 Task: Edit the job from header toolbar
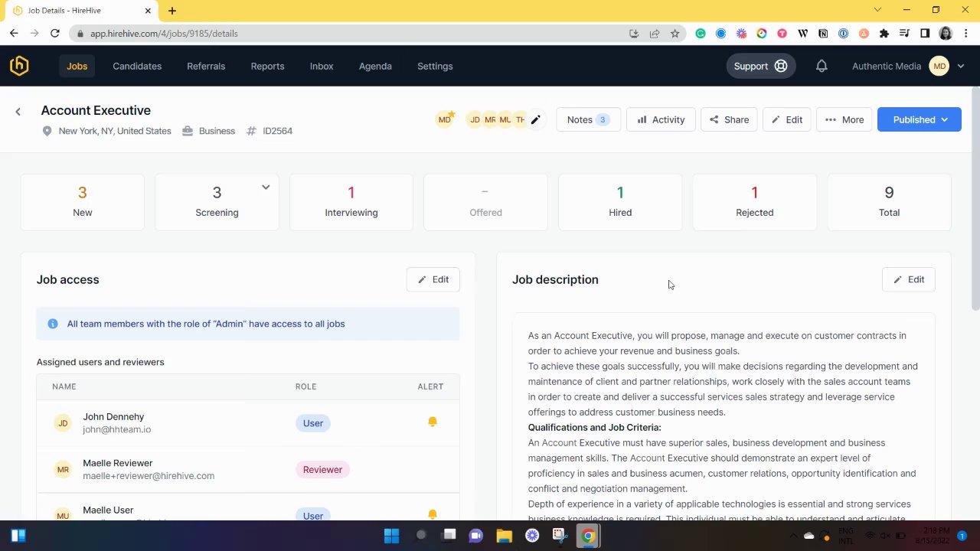pyautogui.click(x=786, y=119)
